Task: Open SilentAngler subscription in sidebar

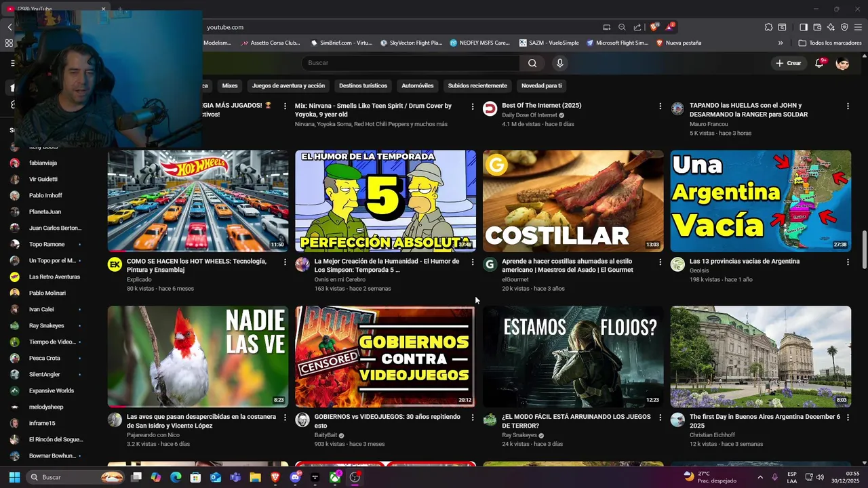Action: (46, 374)
